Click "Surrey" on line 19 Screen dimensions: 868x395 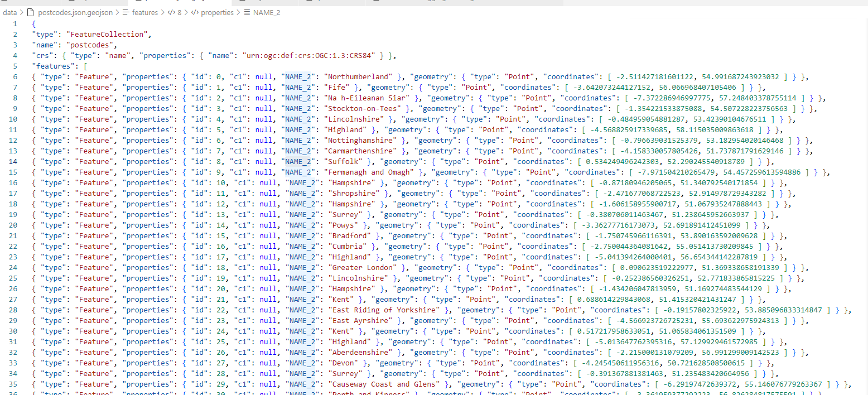pyautogui.click(x=345, y=214)
